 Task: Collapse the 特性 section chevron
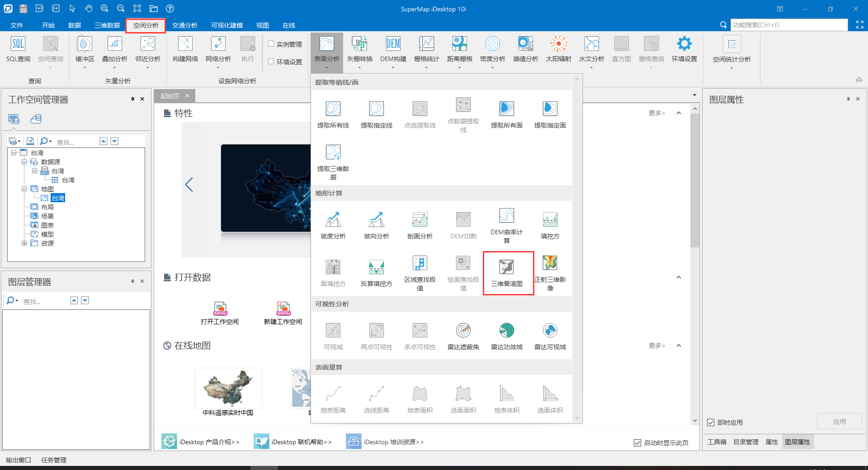point(679,113)
